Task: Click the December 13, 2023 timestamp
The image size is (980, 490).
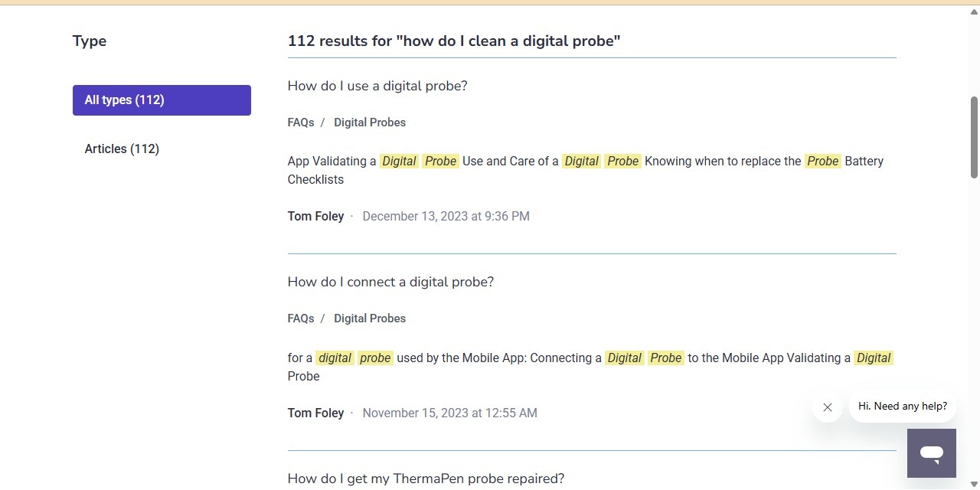Action: pyautogui.click(x=446, y=216)
